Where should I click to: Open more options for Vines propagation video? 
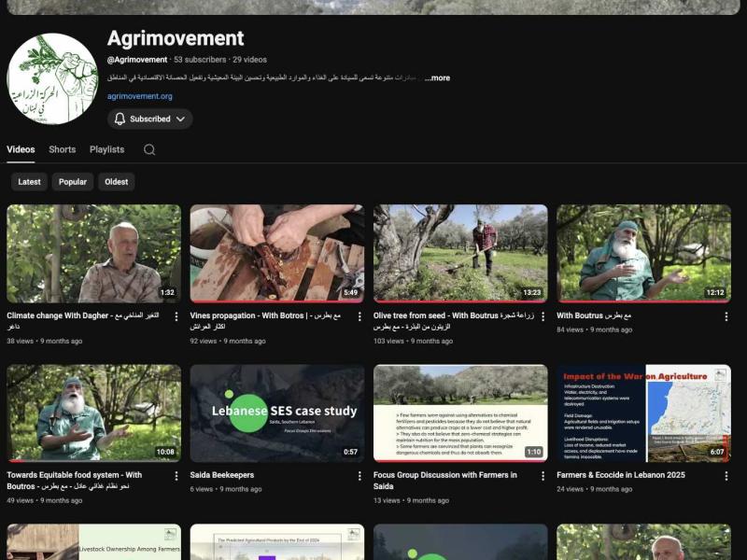point(359,316)
